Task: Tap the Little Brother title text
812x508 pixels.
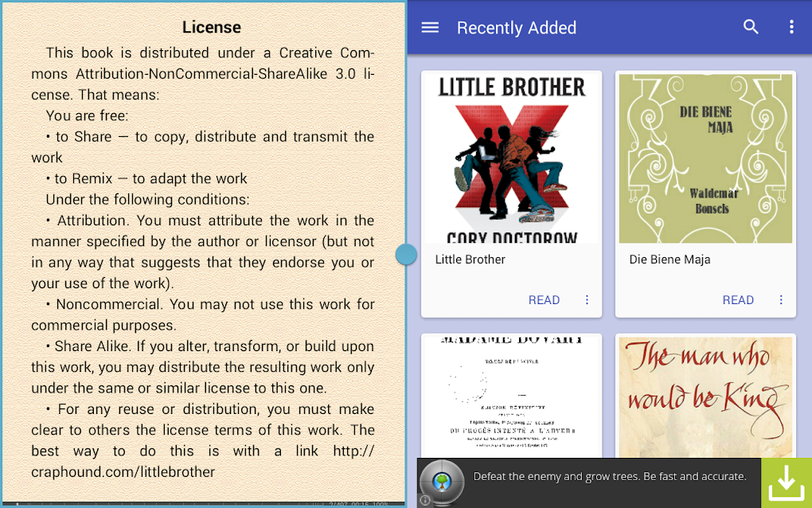Action: (x=470, y=260)
